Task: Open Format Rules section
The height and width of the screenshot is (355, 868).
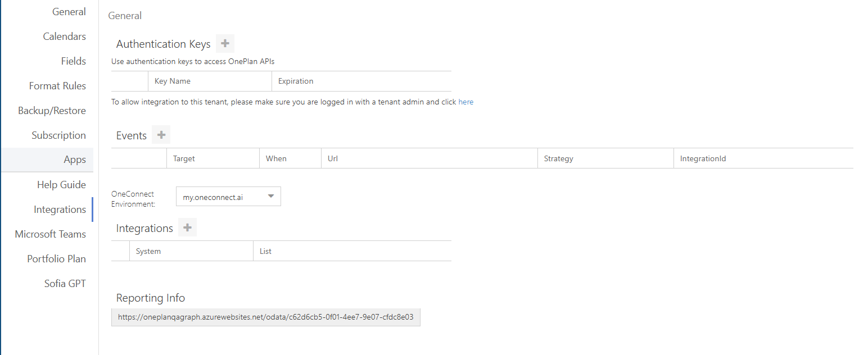Action: (57, 86)
